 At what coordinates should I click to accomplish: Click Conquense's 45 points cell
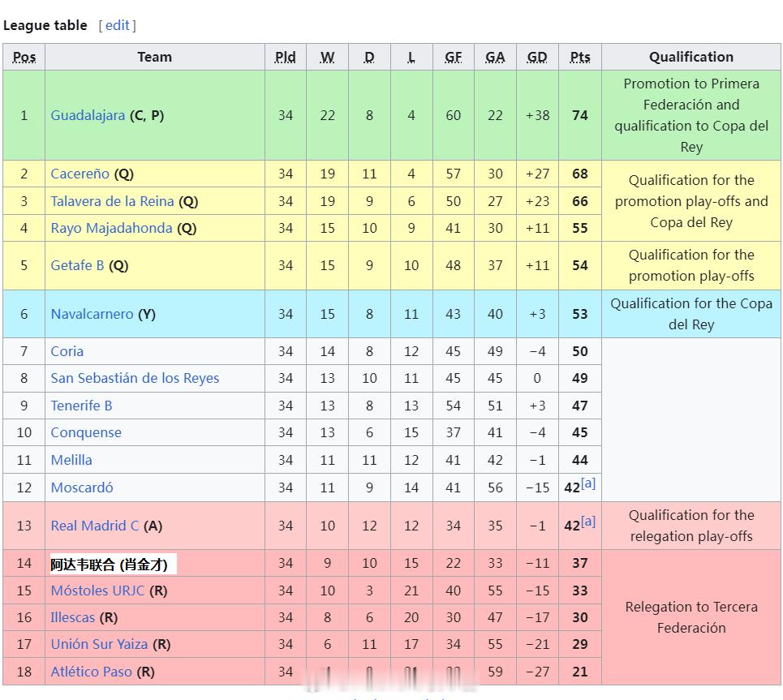580,432
